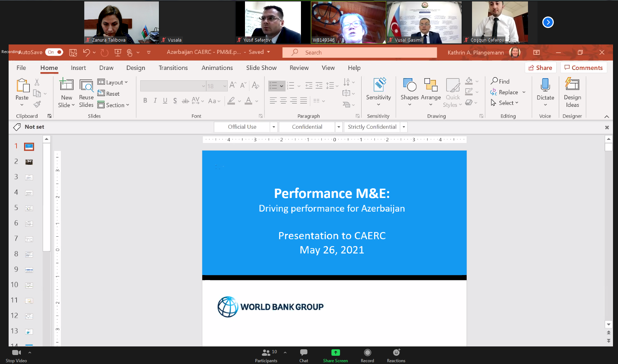Open Zoom Chat panel
The width and height of the screenshot is (618, 364).
point(304,355)
